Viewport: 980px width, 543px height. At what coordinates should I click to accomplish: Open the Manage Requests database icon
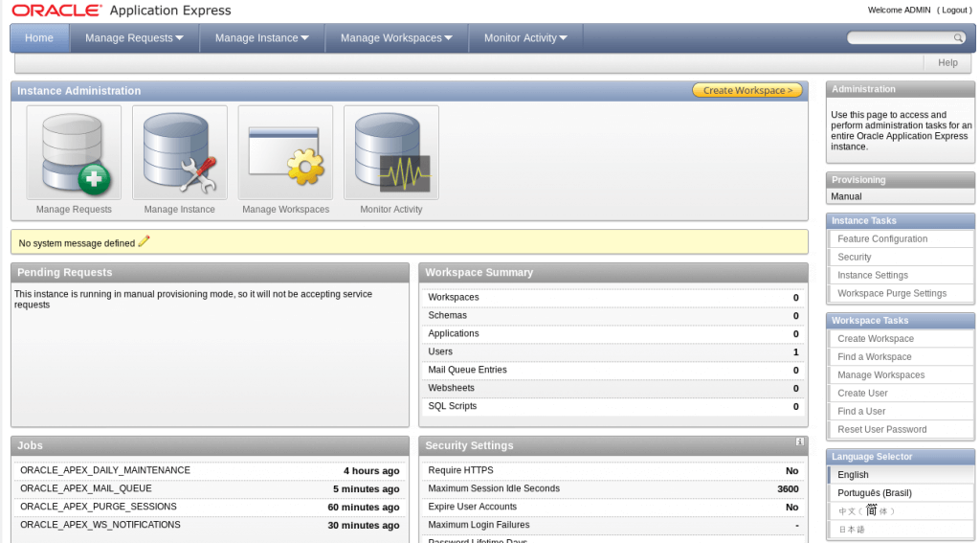click(74, 152)
